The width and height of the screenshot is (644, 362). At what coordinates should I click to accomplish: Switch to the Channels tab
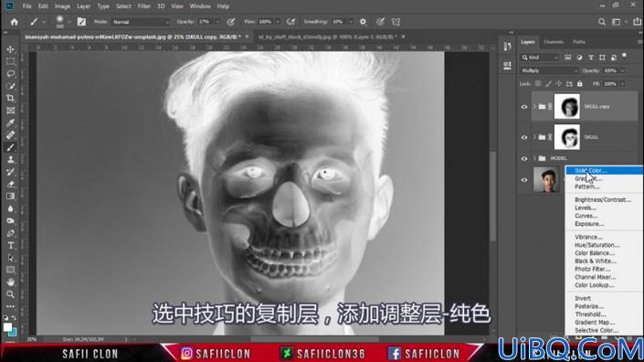(x=554, y=42)
